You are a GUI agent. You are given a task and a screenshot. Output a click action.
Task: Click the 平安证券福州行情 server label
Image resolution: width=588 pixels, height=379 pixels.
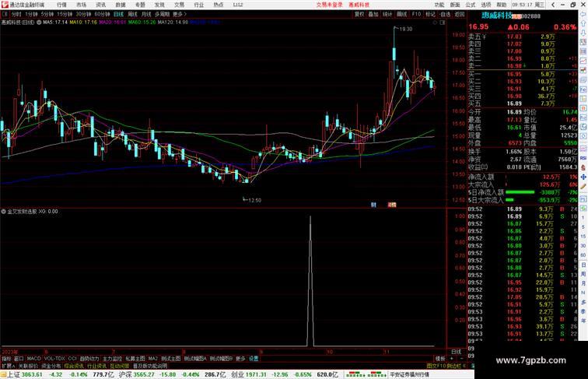(409, 374)
